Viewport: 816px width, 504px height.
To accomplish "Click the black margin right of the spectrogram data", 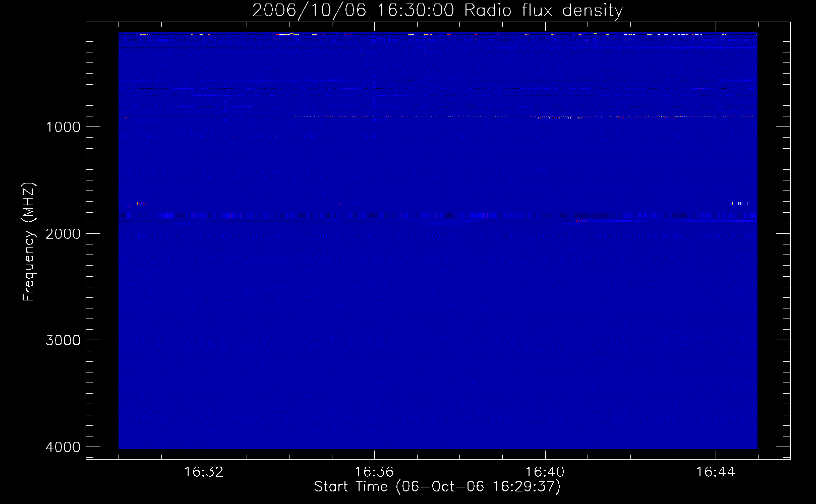I will pyautogui.click(x=773, y=242).
